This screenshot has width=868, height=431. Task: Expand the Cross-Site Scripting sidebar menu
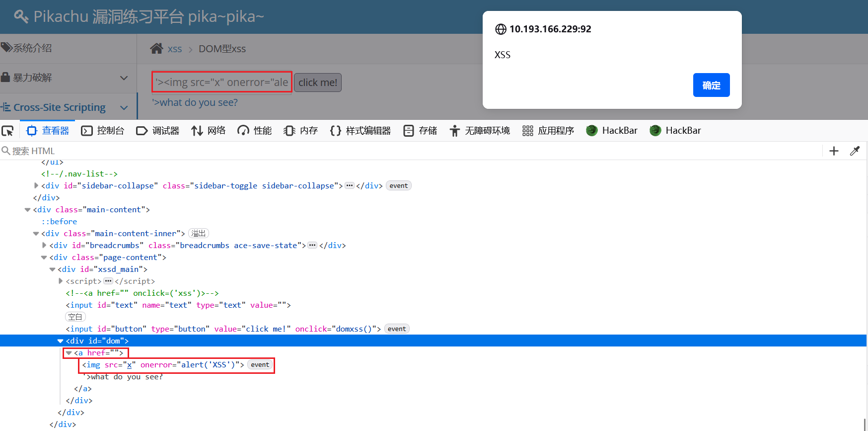pyautogui.click(x=124, y=108)
